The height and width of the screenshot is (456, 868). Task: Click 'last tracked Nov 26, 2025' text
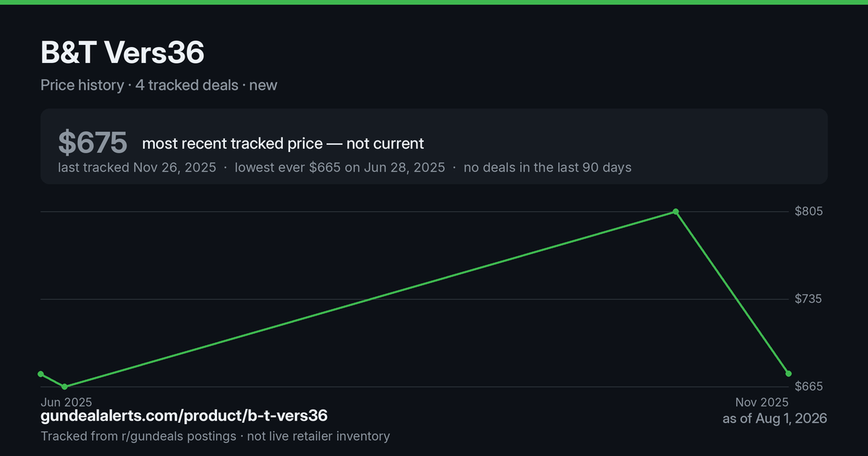(137, 167)
